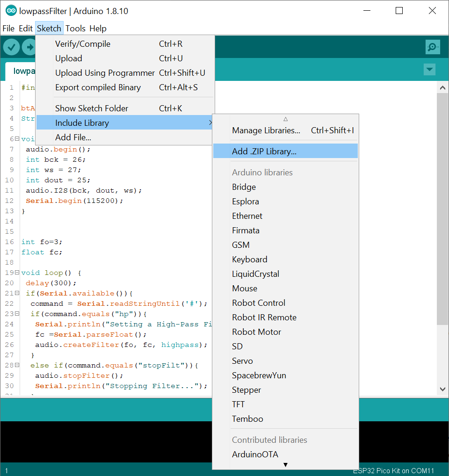Select Add File... entry
Image resolution: width=449 pixels, height=476 pixels.
125,137
